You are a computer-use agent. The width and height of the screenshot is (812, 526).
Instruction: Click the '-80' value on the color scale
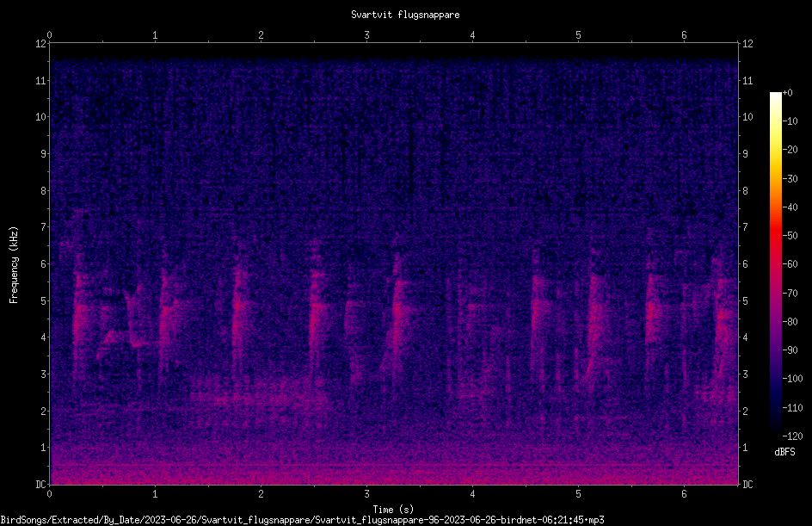pos(790,322)
